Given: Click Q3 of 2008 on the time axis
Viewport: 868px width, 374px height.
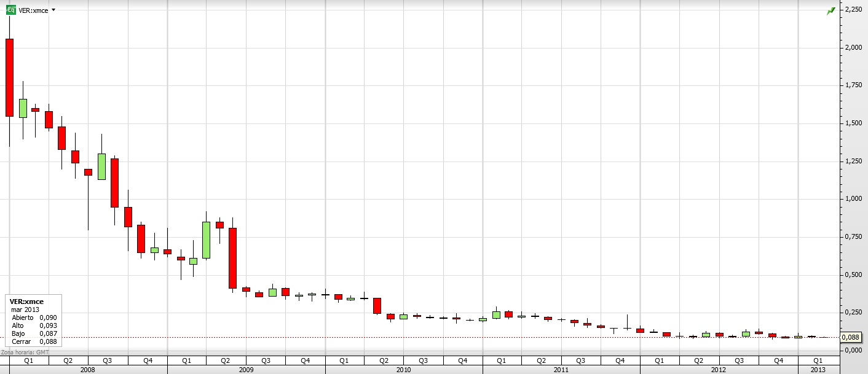Looking at the screenshot, I should pos(108,360).
